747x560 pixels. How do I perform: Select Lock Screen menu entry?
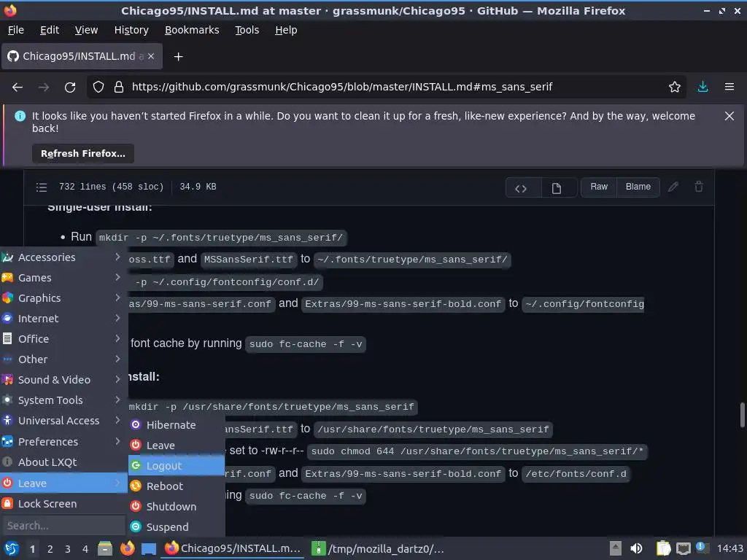click(x=64, y=503)
